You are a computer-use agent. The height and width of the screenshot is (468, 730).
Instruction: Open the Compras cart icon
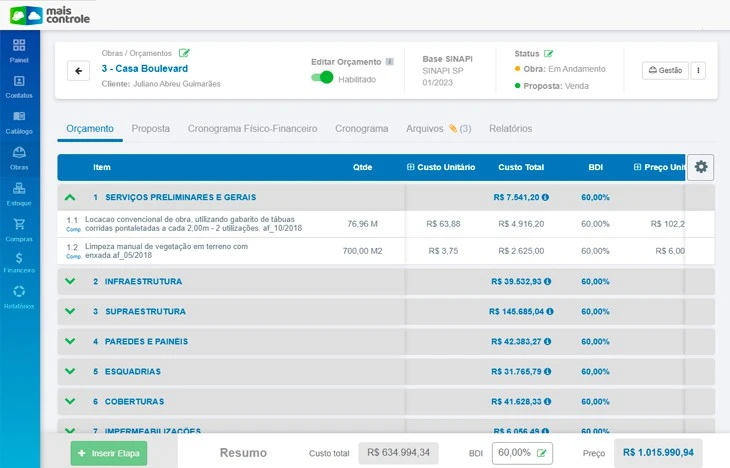pyautogui.click(x=19, y=224)
